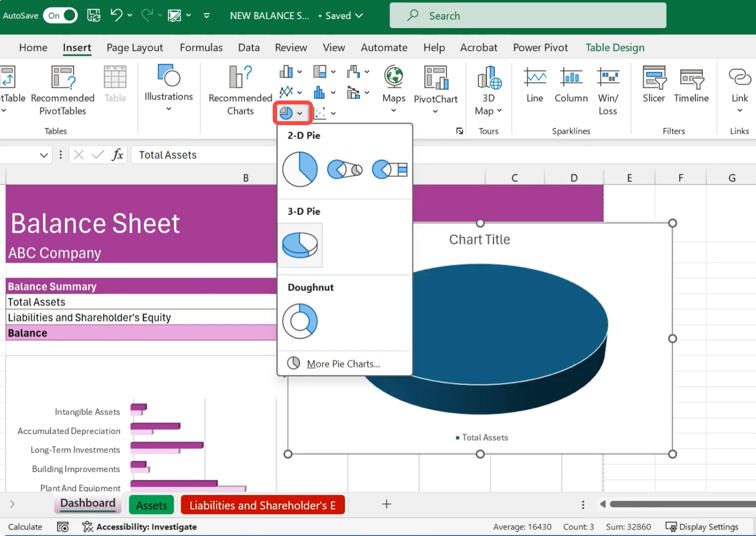Open the Maps chart button
Viewport: 756px width, 536px height.
394,89
